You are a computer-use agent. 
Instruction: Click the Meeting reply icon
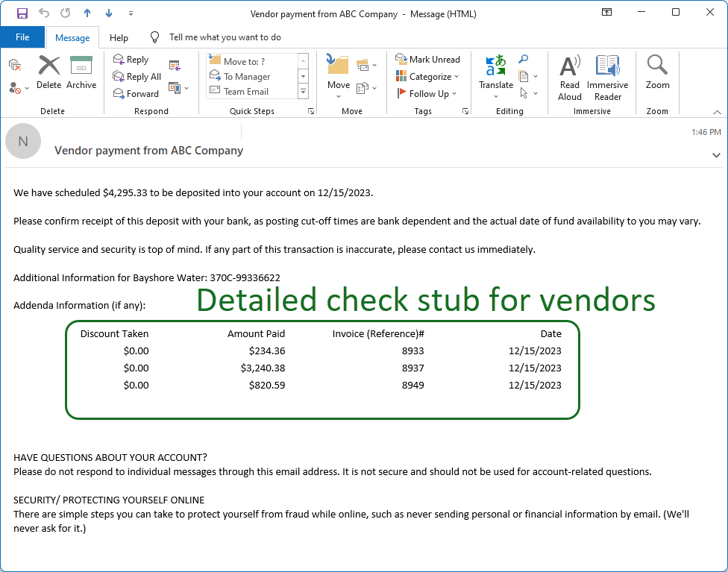pos(175,66)
